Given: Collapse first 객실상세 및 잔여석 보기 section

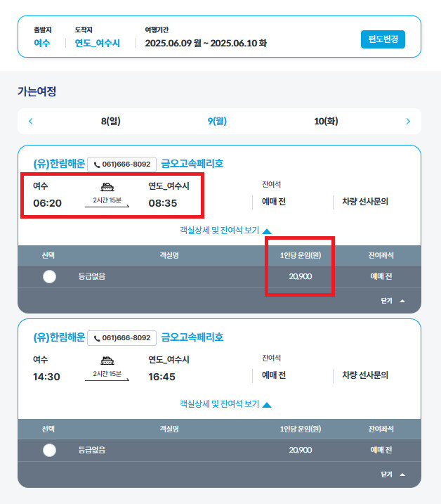Looking at the screenshot, I should click(x=225, y=230).
